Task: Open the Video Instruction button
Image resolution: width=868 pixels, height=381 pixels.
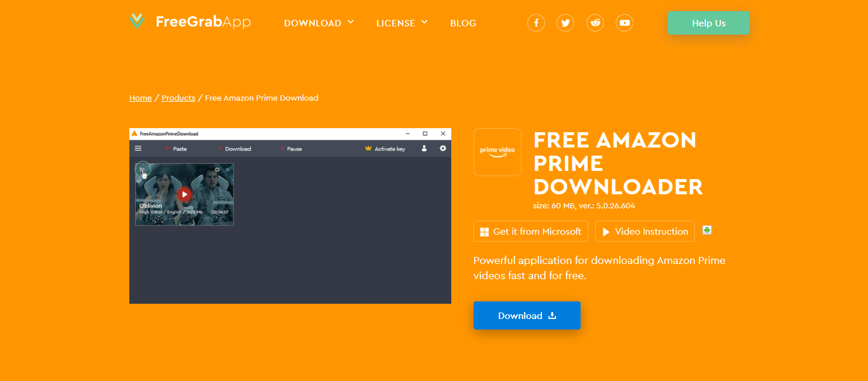Action: (645, 231)
